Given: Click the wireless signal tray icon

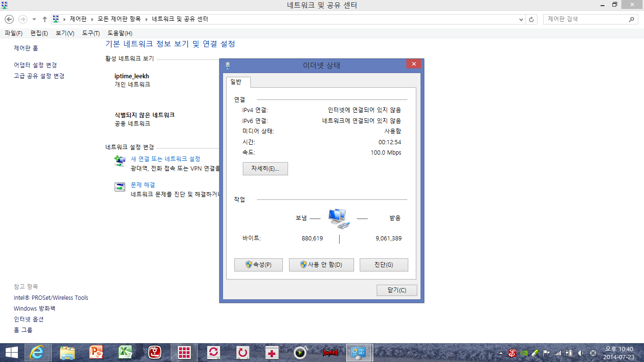Looking at the screenshot, I should coord(558,353).
